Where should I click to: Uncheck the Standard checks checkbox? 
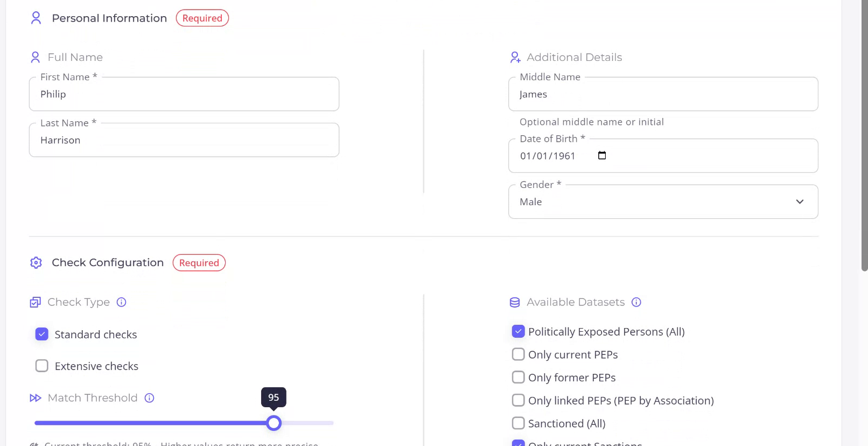click(x=42, y=334)
